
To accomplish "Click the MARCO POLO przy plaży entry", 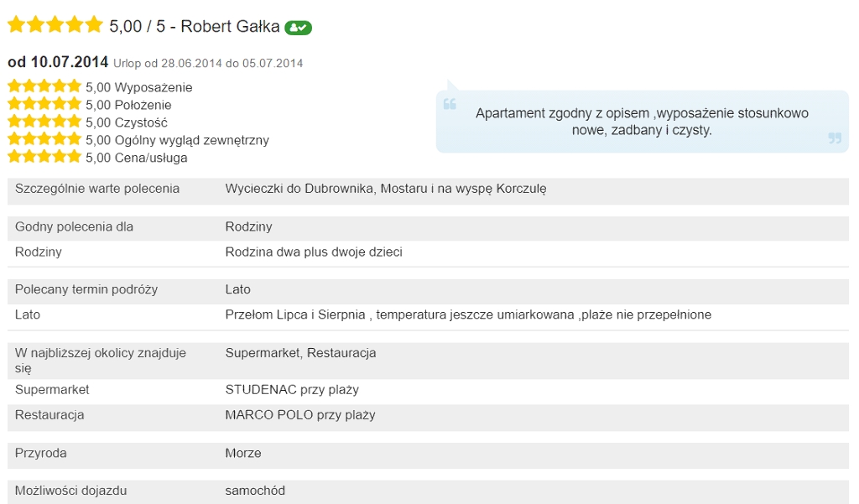I will tap(300, 415).
